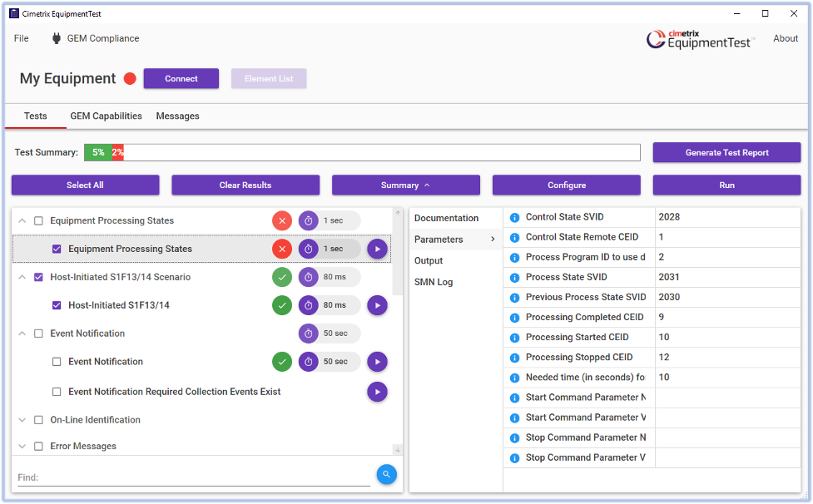
Task: Click failed status icon on selected Equipment Processing States row
Action: pyautogui.click(x=282, y=250)
